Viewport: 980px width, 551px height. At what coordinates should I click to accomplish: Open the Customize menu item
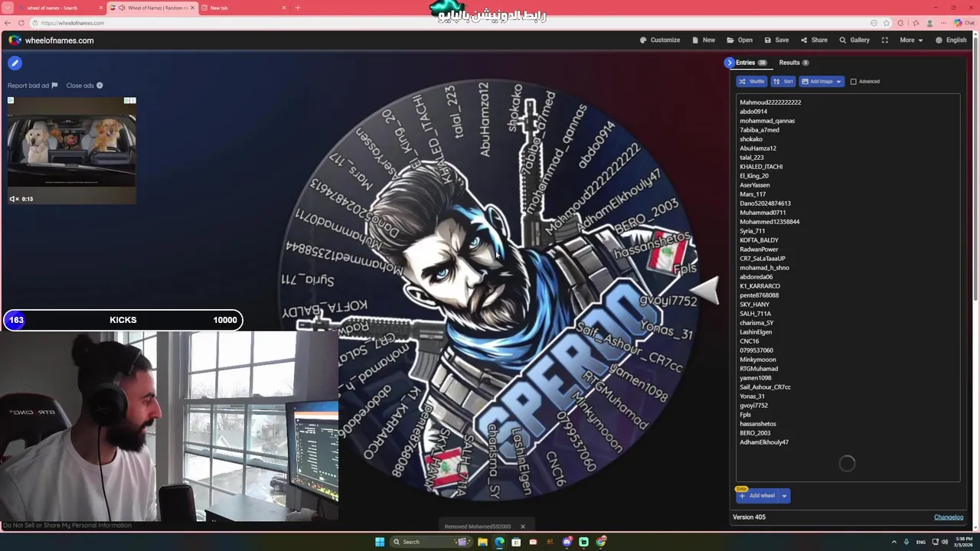(659, 40)
